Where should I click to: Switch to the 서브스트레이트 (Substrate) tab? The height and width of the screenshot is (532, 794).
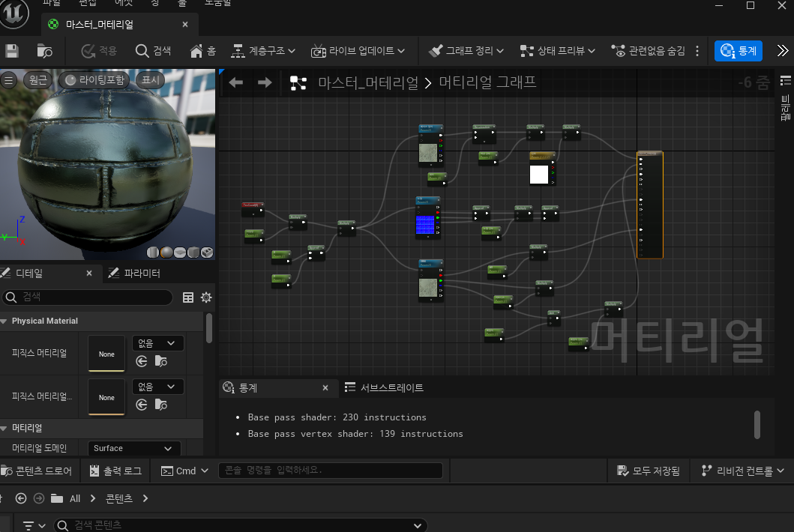click(384, 387)
